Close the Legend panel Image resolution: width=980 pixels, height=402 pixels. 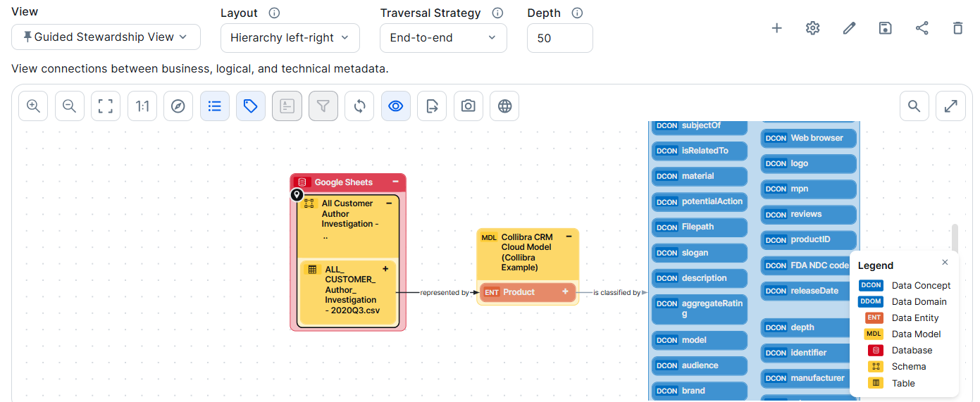click(945, 263)
